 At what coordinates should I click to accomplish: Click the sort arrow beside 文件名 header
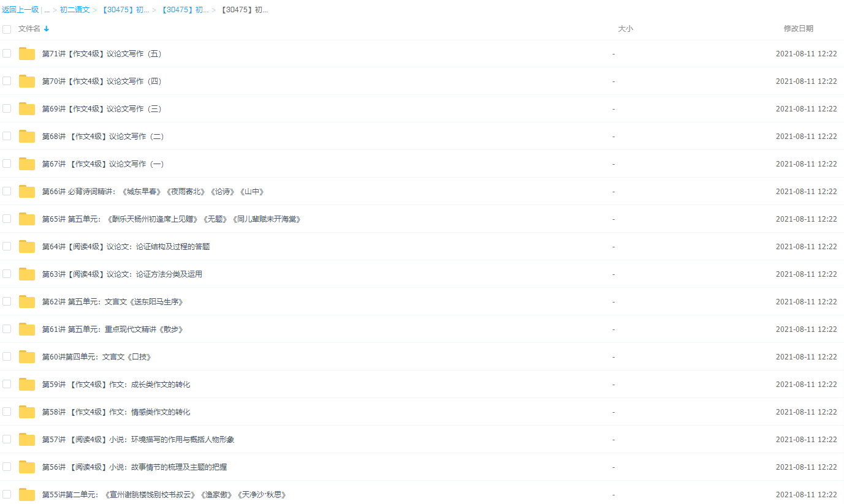click(x=48, y=28)
